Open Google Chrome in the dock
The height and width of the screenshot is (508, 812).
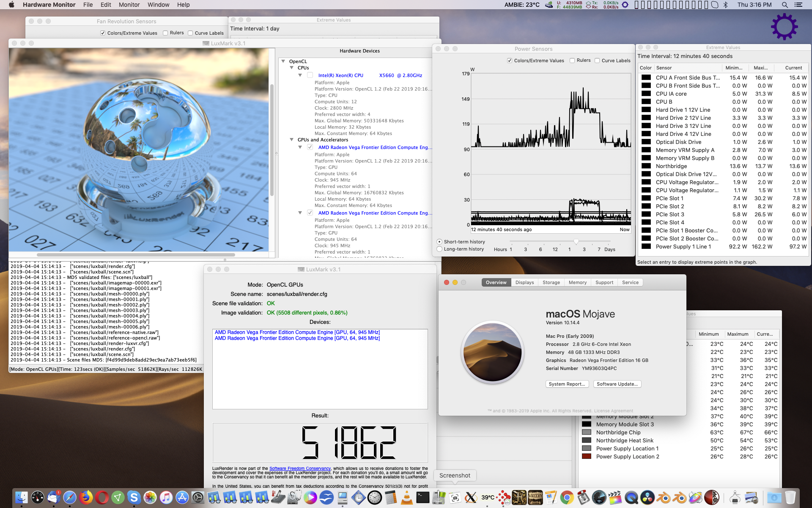pos(567,497)
